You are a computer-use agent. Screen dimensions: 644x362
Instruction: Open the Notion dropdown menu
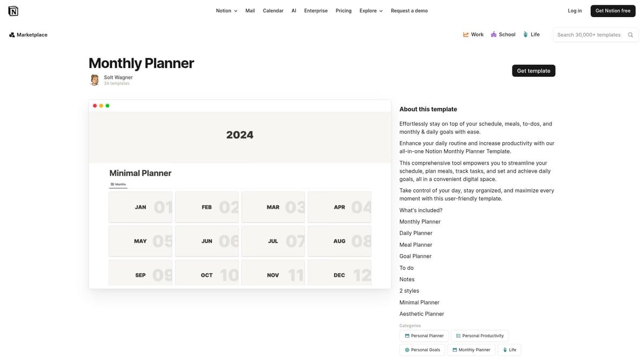pos(226,10)
